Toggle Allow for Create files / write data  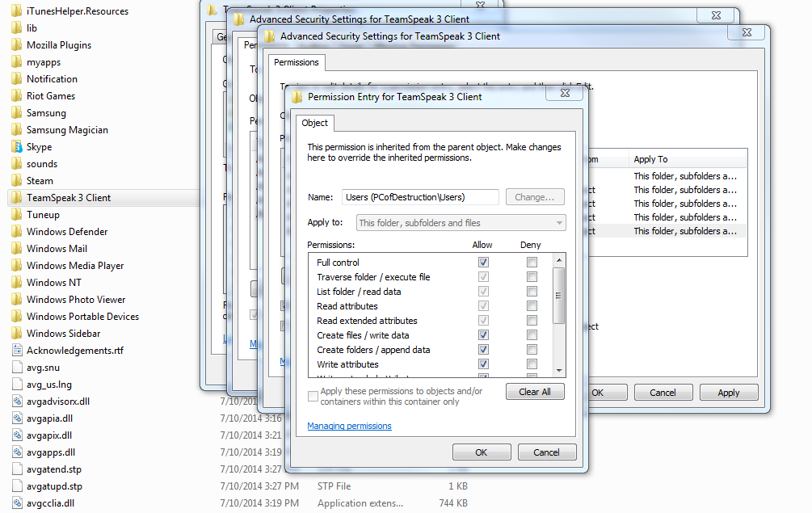coord(483,335)
